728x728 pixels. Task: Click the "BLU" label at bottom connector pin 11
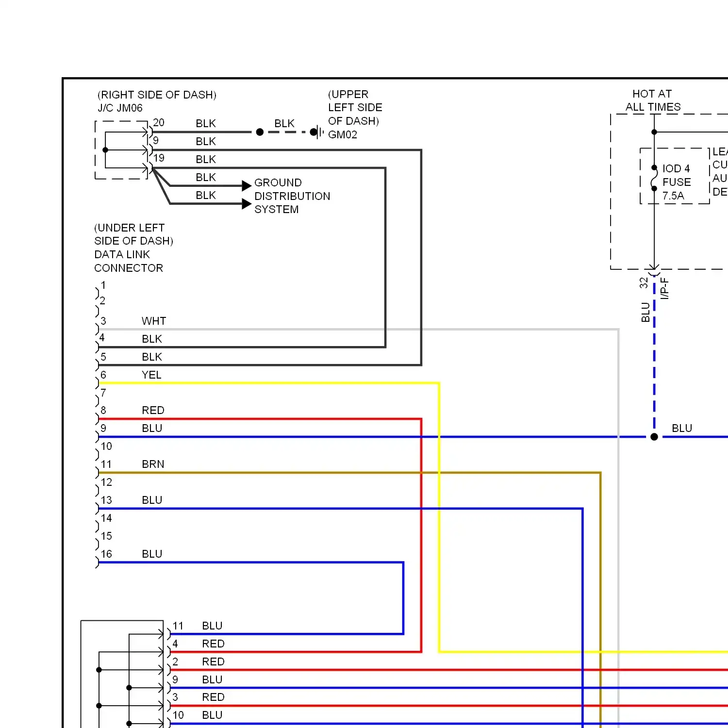click(212, 626)
